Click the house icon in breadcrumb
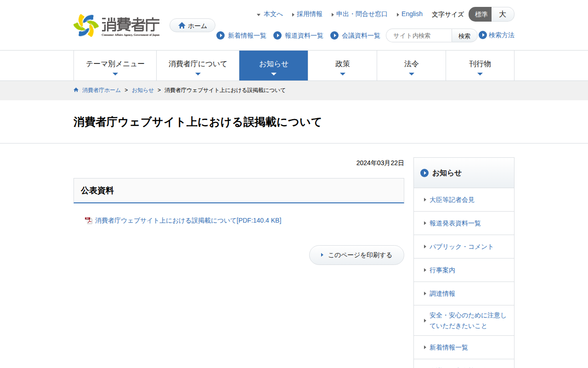This screenshot has height=368, width=588. click(x=76, y=90)
